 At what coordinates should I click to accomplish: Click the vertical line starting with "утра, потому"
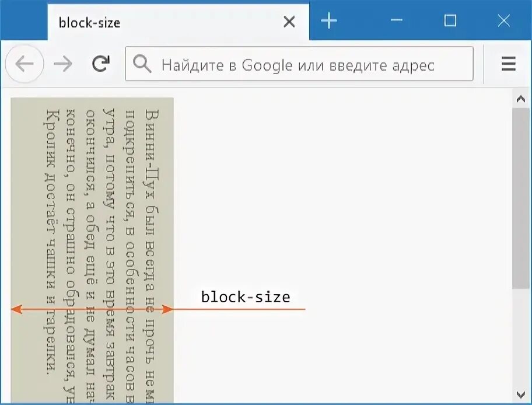[x=110, y=254]
